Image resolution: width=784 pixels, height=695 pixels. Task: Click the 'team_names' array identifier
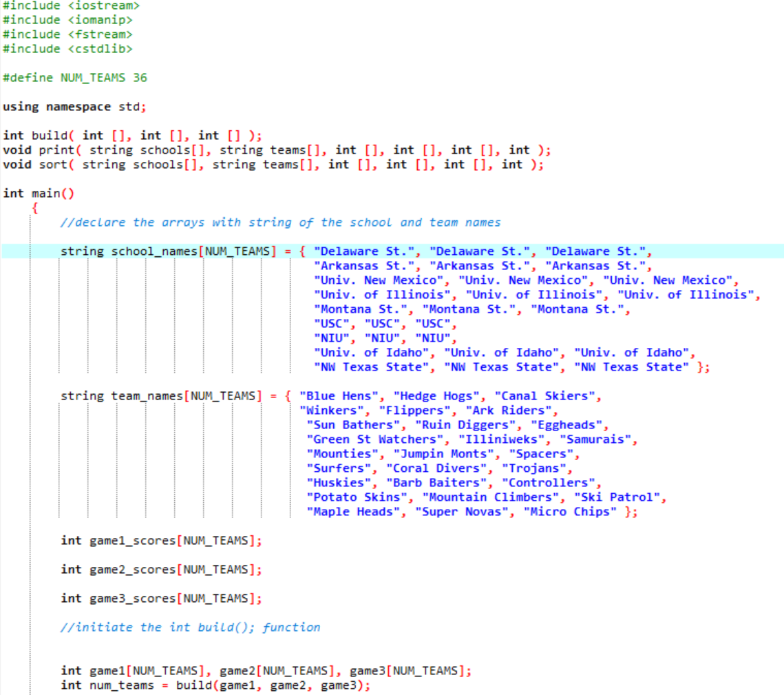(147, 396)
